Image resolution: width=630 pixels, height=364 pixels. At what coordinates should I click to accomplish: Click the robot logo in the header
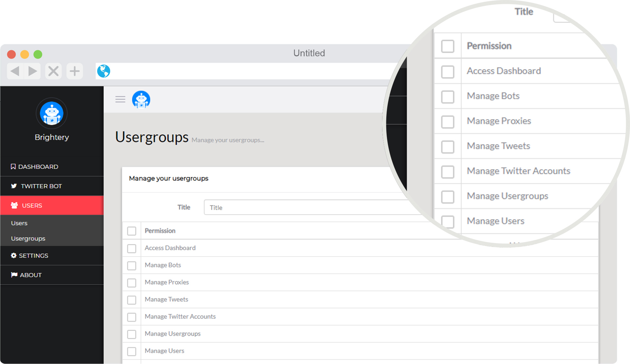[x=141, y=99]
